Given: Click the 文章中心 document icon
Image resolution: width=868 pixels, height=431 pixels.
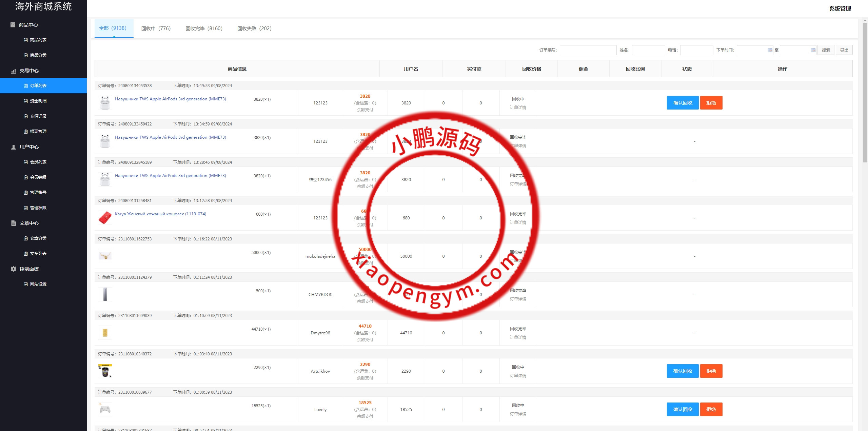Looking at the screenshot, I should click(x=14, y=223).
